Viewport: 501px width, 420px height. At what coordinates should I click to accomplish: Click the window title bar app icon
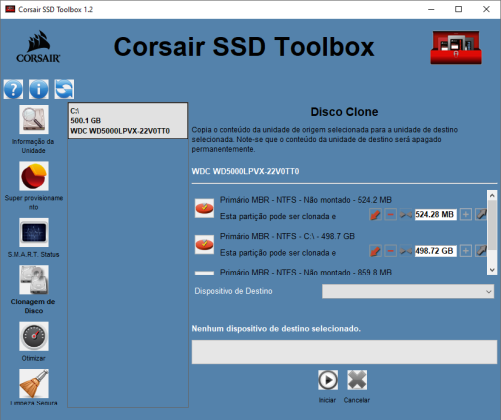(10, 9)
